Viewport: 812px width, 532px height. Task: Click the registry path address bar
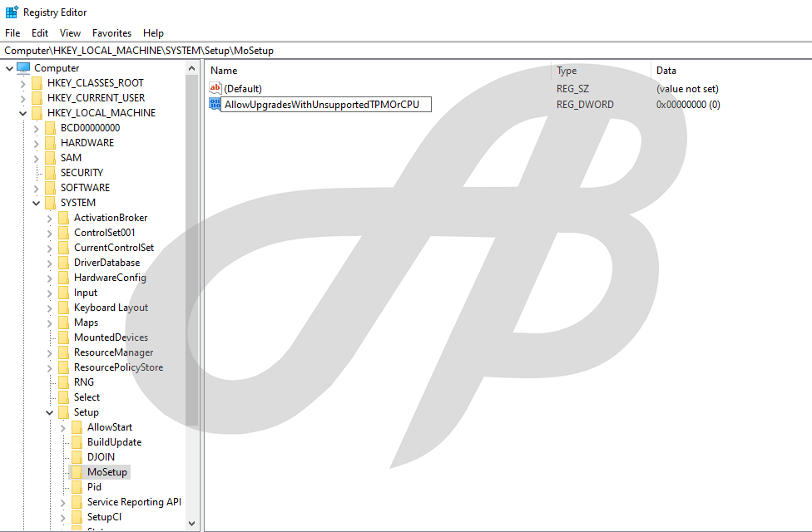click(406, 51)
